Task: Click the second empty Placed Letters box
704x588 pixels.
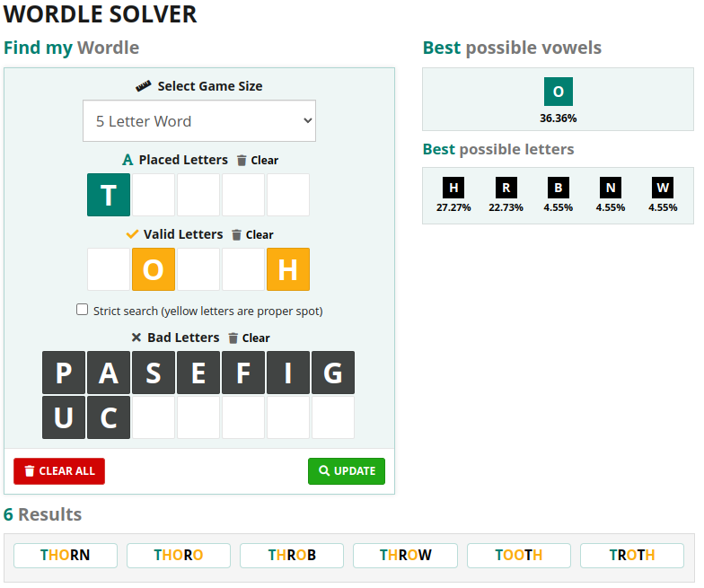Action: pos(198,195)
